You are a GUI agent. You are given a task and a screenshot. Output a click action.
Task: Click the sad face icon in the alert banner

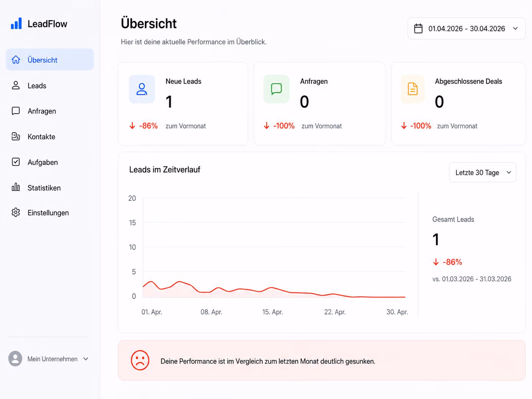140,360
